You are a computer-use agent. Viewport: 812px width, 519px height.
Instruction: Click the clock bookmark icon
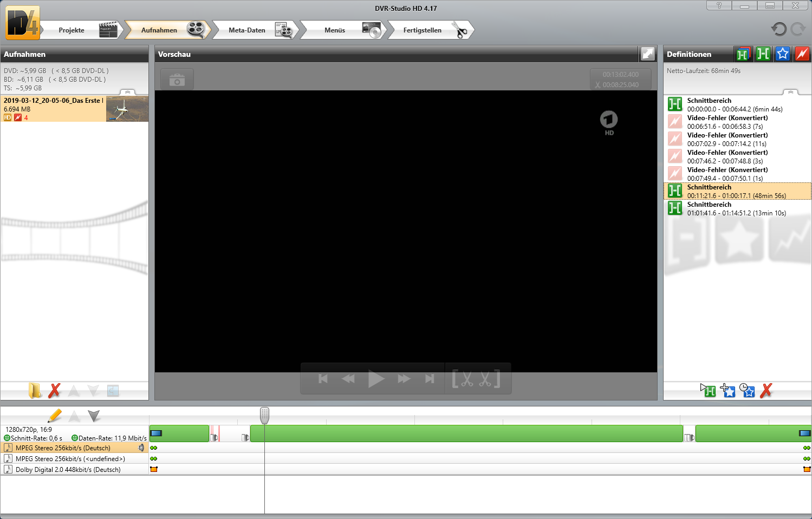click(x=747, y=390)
